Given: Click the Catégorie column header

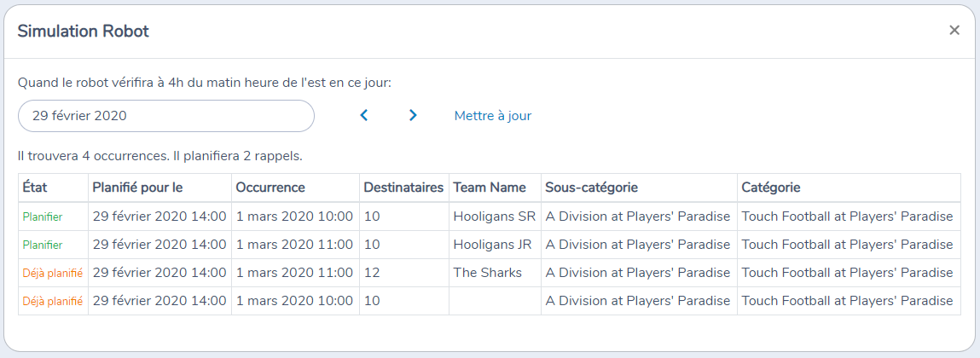Looking at the screenshot, I should pyautogui.click(x=771, y=188).
